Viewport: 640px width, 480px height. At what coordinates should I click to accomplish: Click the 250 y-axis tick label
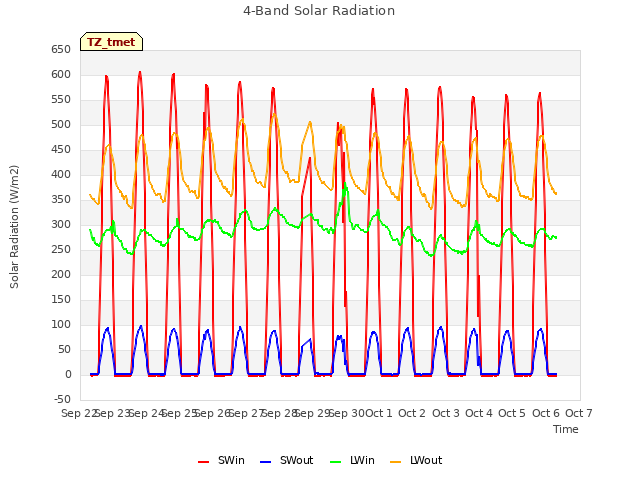(x=61, y=250)
